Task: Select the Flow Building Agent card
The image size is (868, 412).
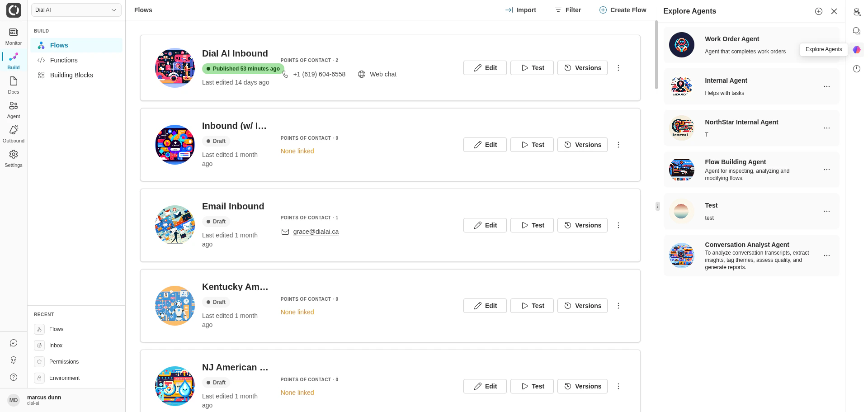Action: (751, 170)
